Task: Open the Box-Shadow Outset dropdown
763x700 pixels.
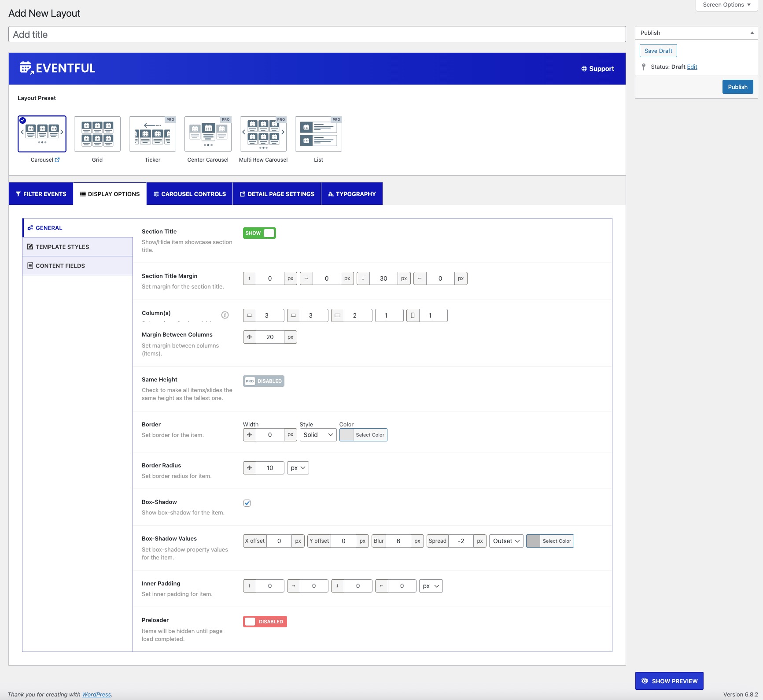Action: click(x=506, y=541)
